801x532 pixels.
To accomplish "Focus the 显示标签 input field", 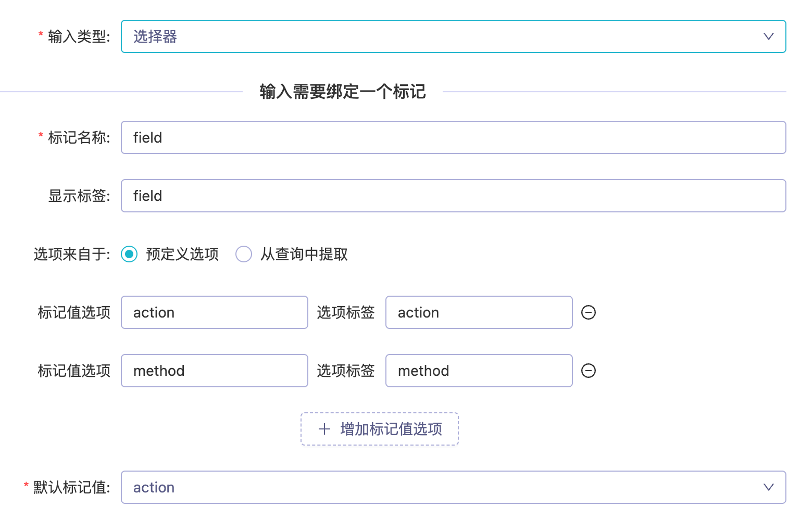I will 453,196.
